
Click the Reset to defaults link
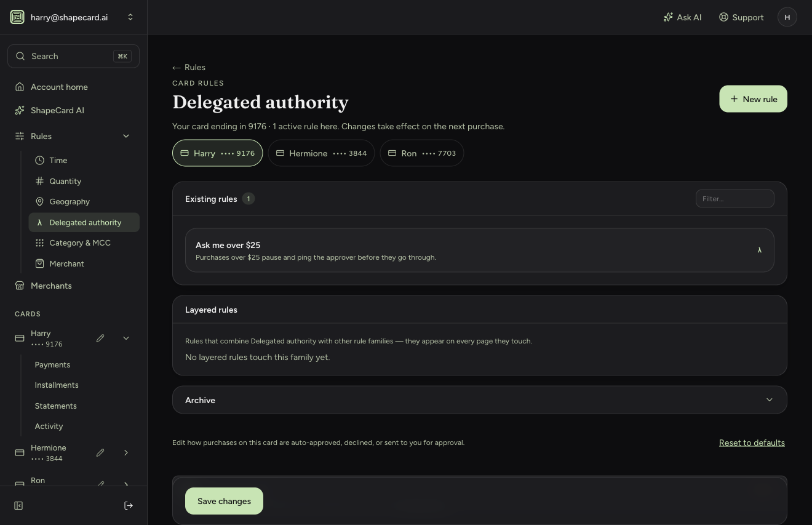[x=752, y=443]
